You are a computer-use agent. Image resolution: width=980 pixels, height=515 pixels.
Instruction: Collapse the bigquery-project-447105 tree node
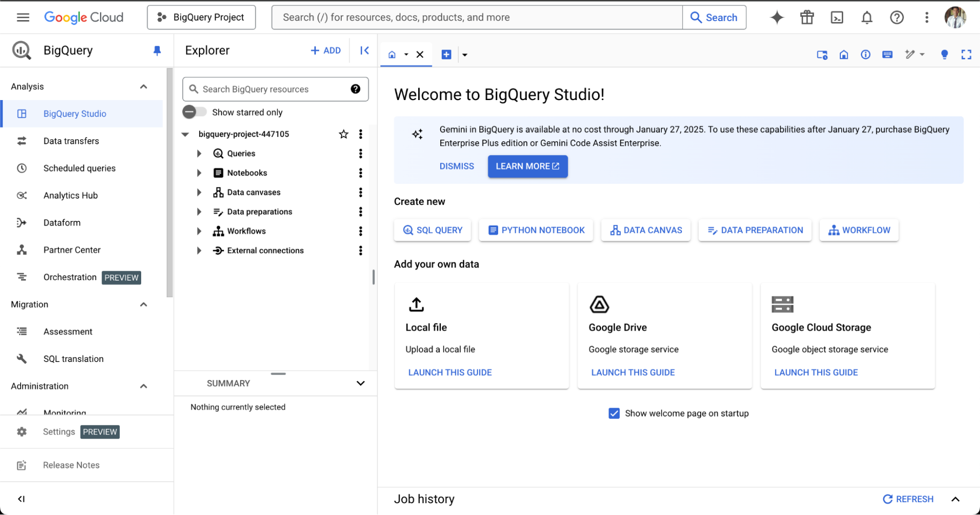coord(185,134)
